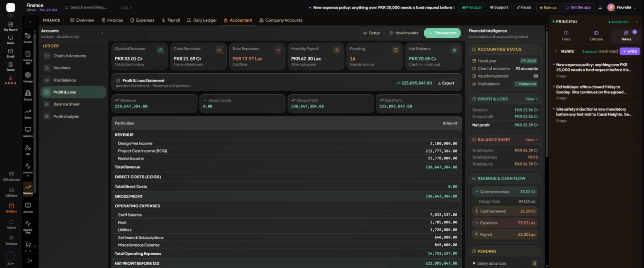The width and height of the screenshot is (644, 268).
Task: Open the Offcase panel icon
Action: pos(596,35)
